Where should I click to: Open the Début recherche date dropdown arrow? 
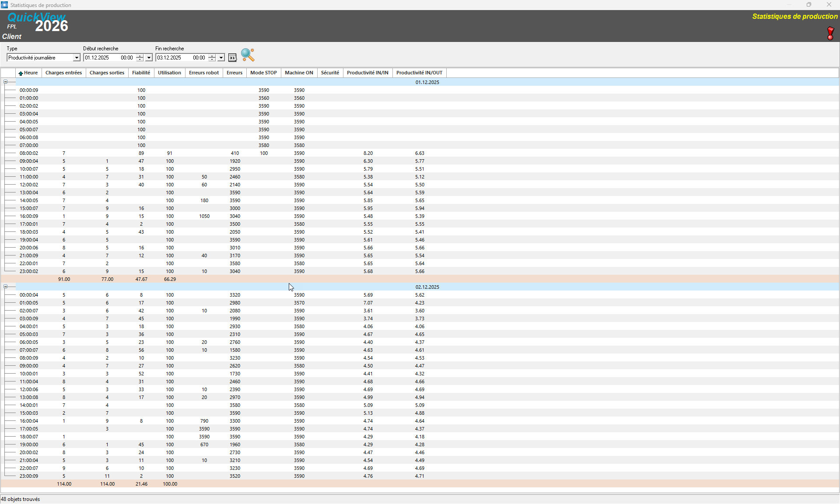pos(149,58)
